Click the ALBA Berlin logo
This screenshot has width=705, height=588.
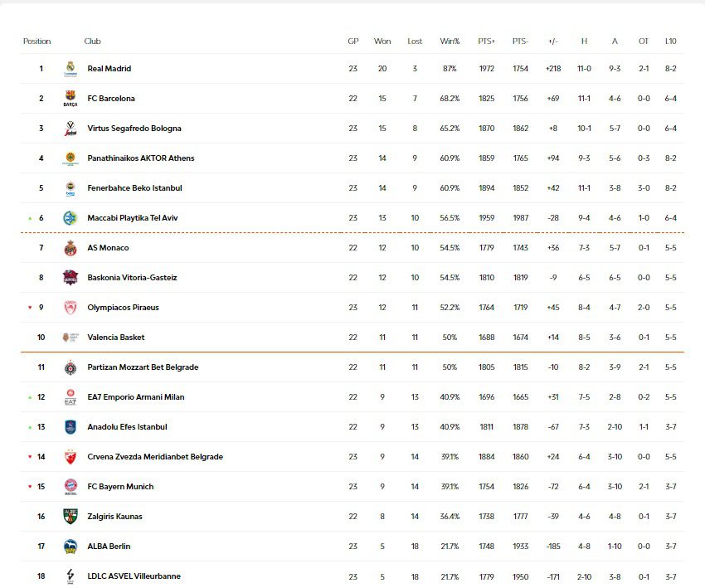[x=70, y=547]
